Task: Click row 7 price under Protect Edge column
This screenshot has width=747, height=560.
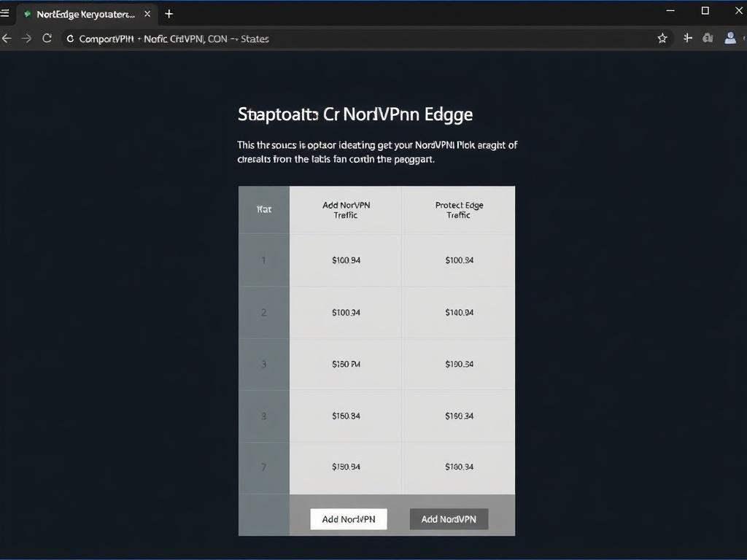Action: click(459, 467)
